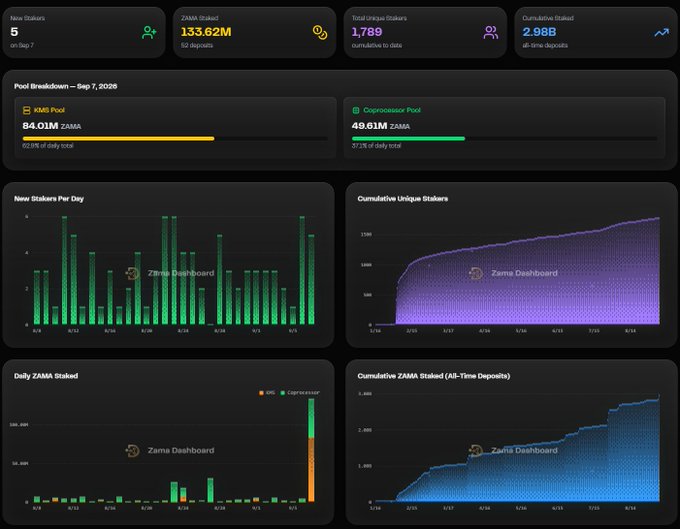The image size is (680, 529).
Task: Click the 2.98B cumulative staked value
Action: click(x=539, y=32)
